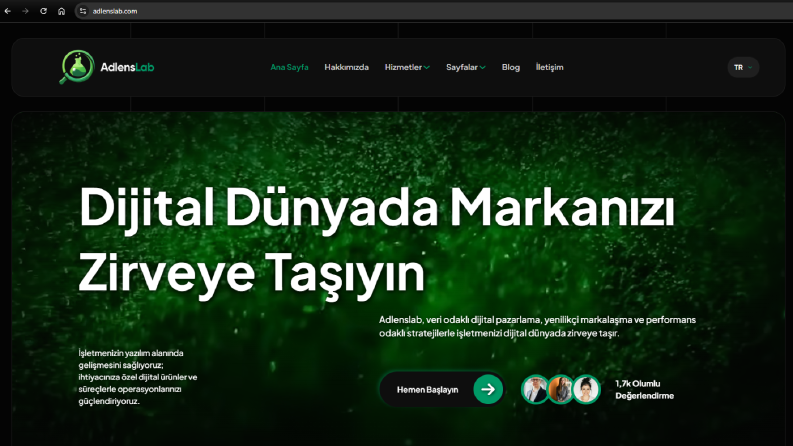This screenshot has width=793, height=446.
Task: Select the middle reviewer avatar
Action: tap(560, 389)
